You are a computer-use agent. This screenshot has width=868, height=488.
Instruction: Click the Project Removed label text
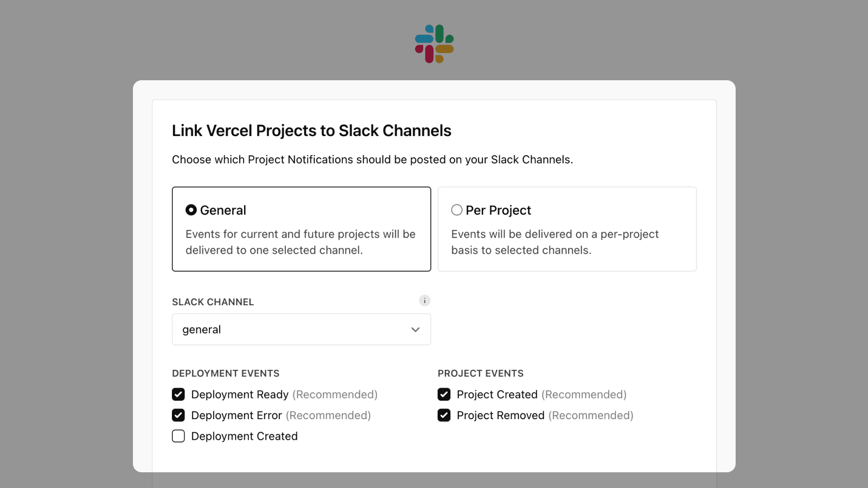[500, 415]
